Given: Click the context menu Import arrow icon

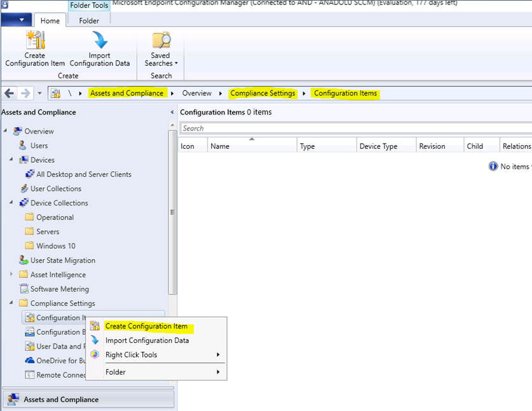Looking at the screenshot, I should [95, 340].
